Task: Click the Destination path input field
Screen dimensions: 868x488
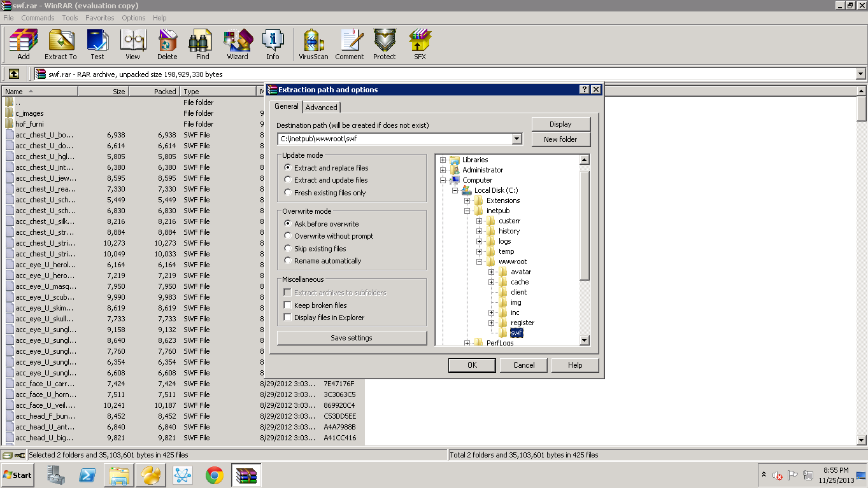Action: coord(394,139)
